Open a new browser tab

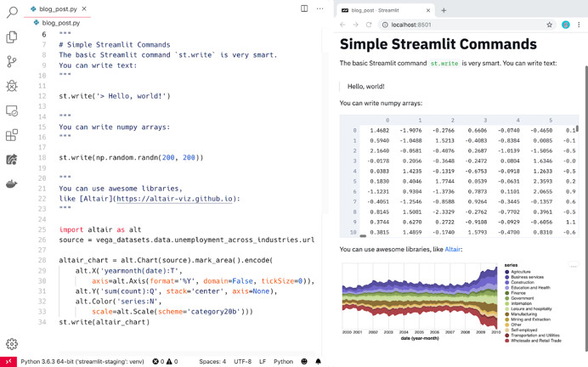point(444,10)
